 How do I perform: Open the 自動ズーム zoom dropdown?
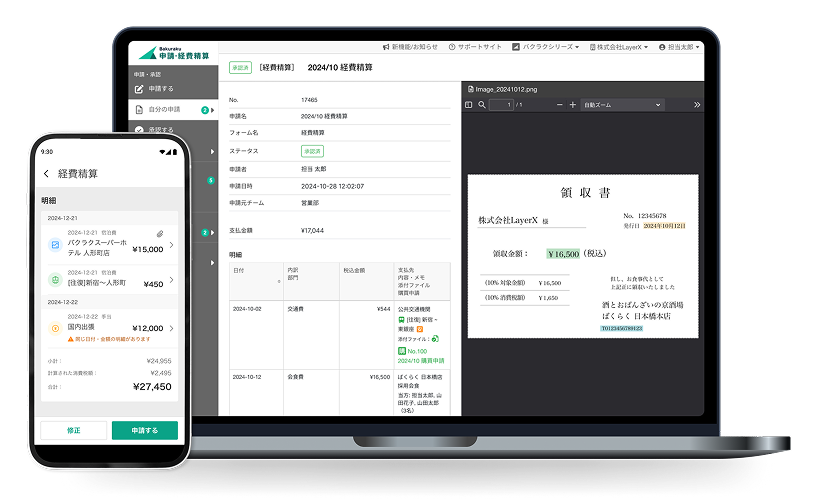click(x=623, y=104)
